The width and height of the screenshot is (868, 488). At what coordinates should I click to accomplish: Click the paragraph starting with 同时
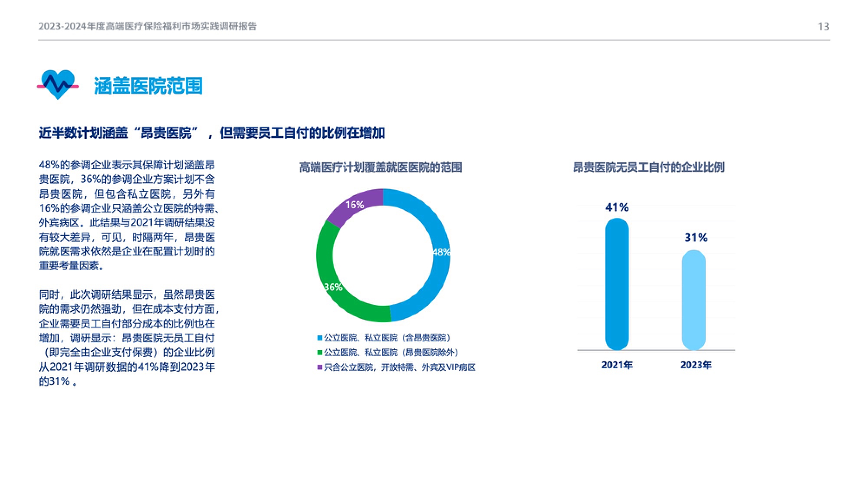coord(128,338)
